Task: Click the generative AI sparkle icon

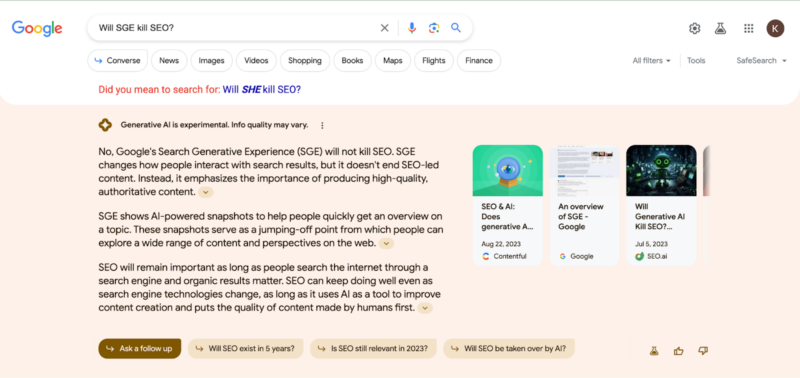Action: point(105,125)
